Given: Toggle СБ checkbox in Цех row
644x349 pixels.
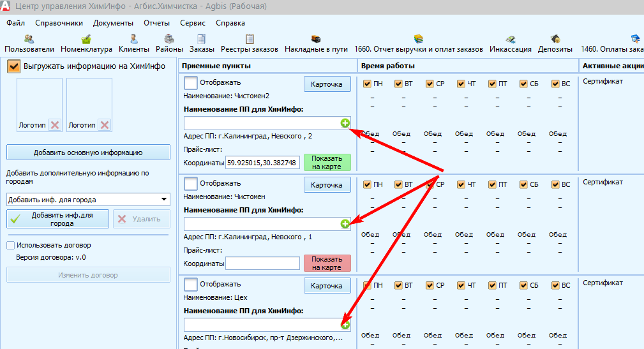Looking at the screenshot, I should 523,285.
